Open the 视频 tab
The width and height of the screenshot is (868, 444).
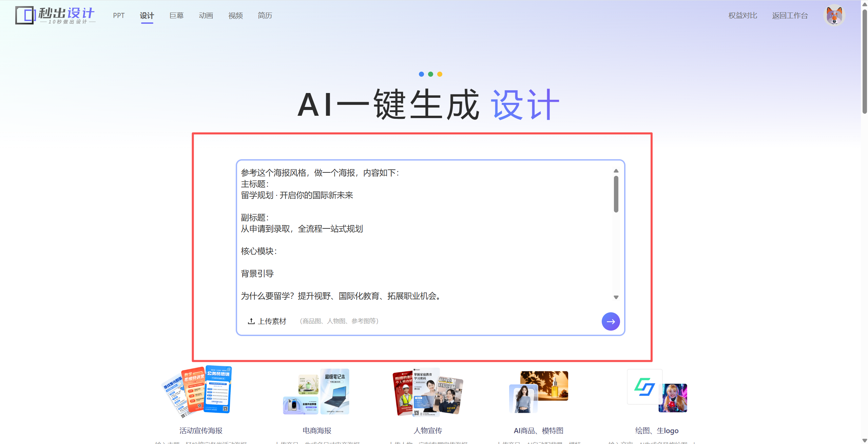(x=235, y=16)
